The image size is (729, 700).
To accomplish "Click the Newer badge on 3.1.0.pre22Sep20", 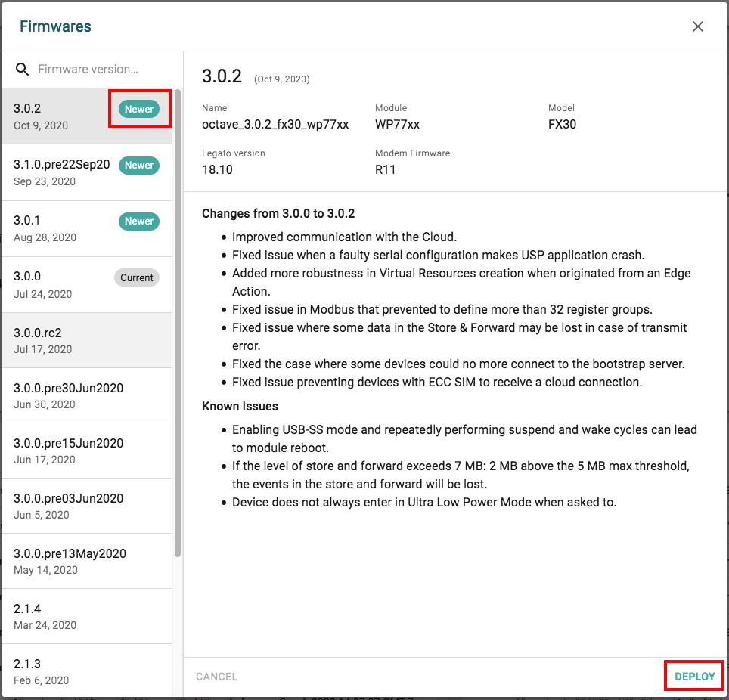I will coord(139,165).
